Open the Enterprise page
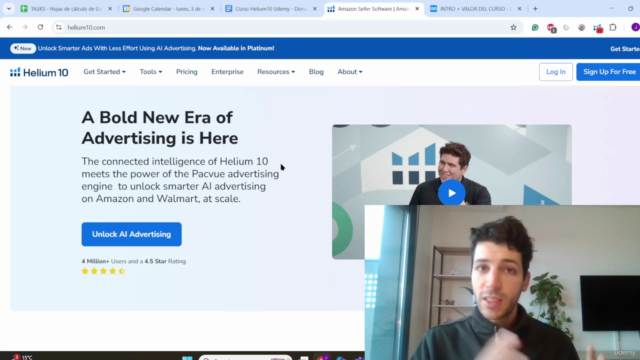 point(227,72)
